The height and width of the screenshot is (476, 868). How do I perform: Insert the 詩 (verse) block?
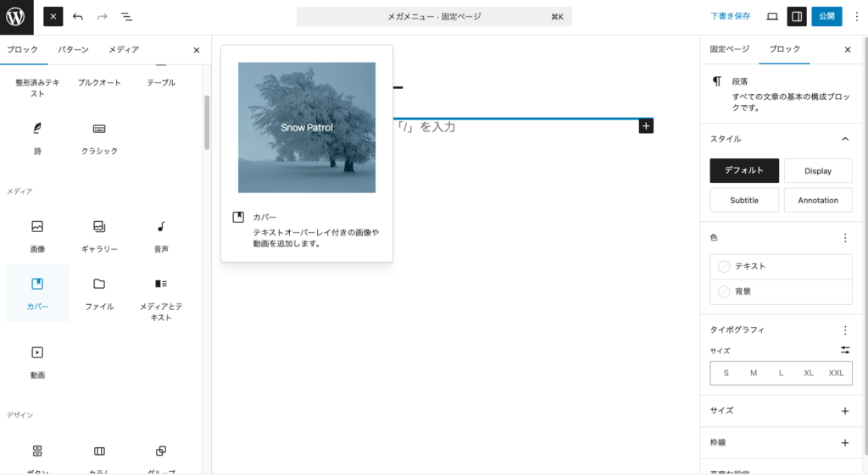tap(37, 138)
